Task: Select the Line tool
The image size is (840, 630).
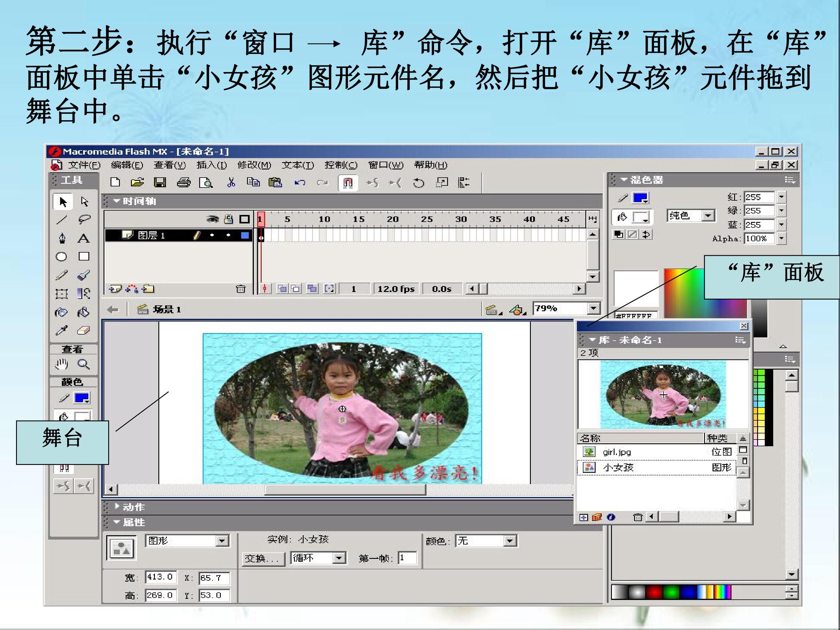Action: coord(62,220)
